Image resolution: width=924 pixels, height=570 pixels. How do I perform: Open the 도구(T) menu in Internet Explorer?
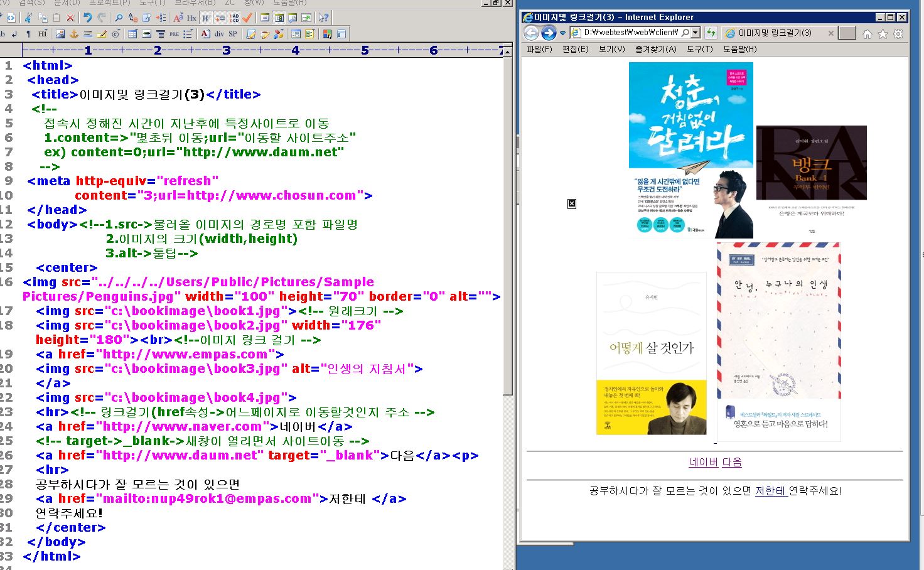pyautogui.click(x=699, y=49)
